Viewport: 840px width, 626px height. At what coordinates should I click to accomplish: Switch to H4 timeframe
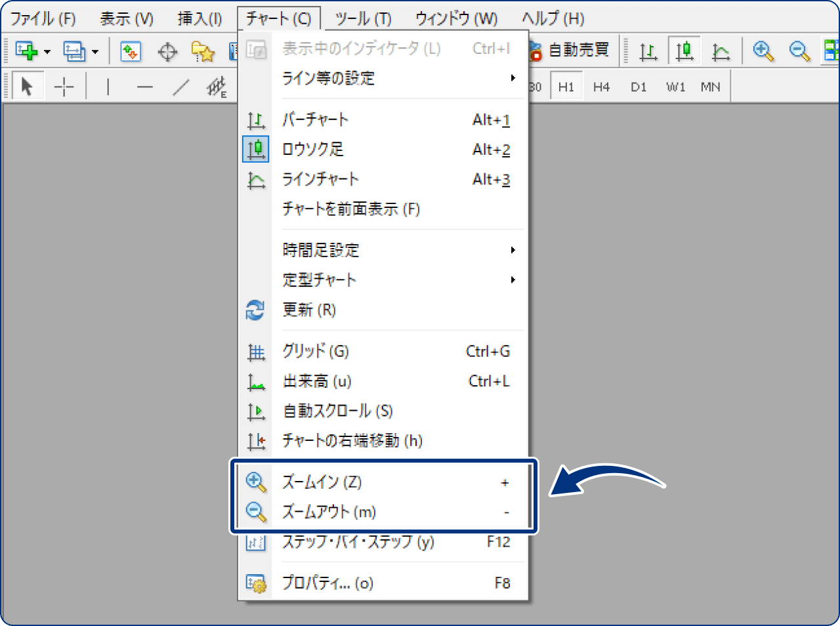point(601,87)
